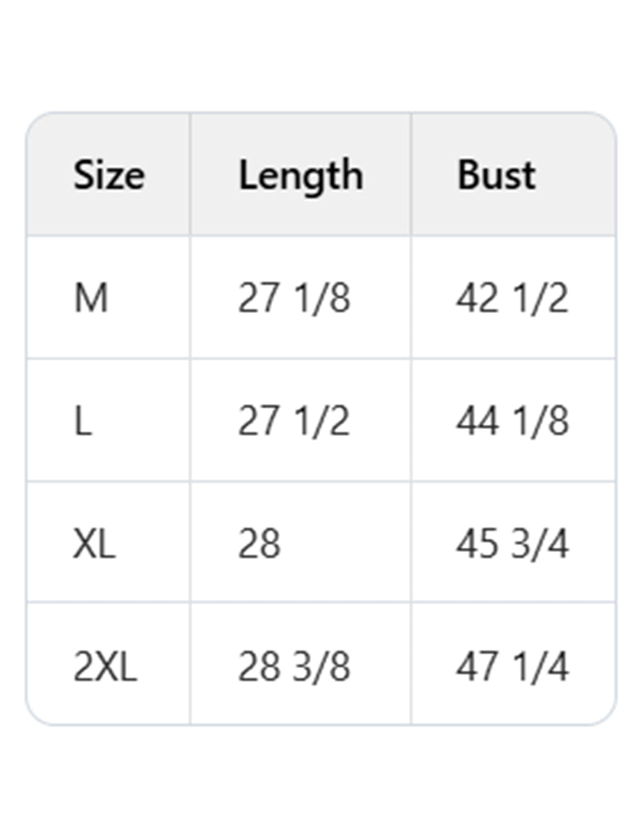Image resolution: width=640 pixels, height=840 pixels.
Task: Click the 27 1/2 length value
Action: 294,421
